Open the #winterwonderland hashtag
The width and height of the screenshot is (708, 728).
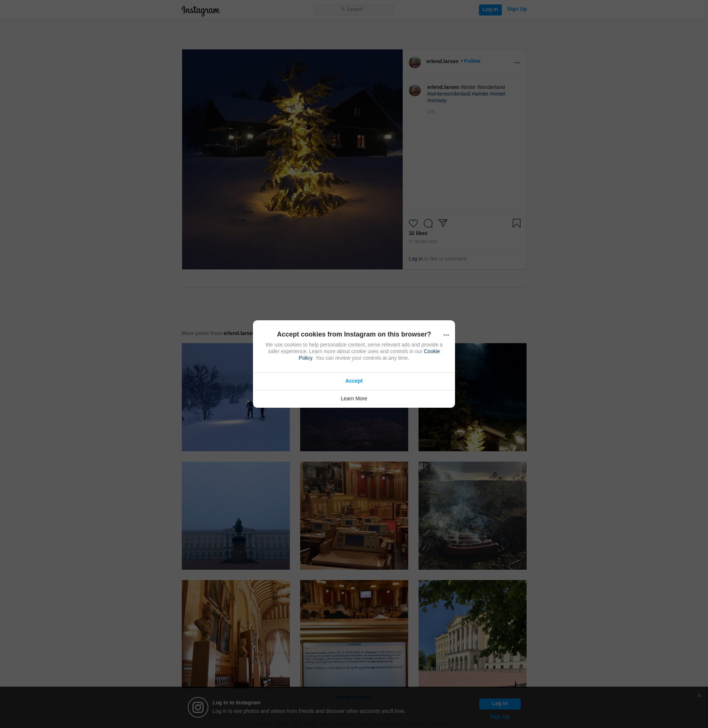pos(448,94)
